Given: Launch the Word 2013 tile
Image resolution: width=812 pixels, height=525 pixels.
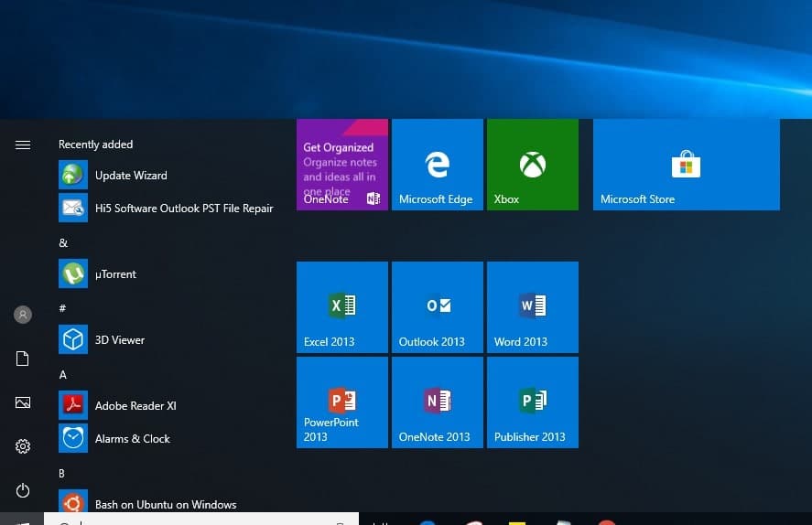Looking at the screenshot, I should [x=533, y=307].
